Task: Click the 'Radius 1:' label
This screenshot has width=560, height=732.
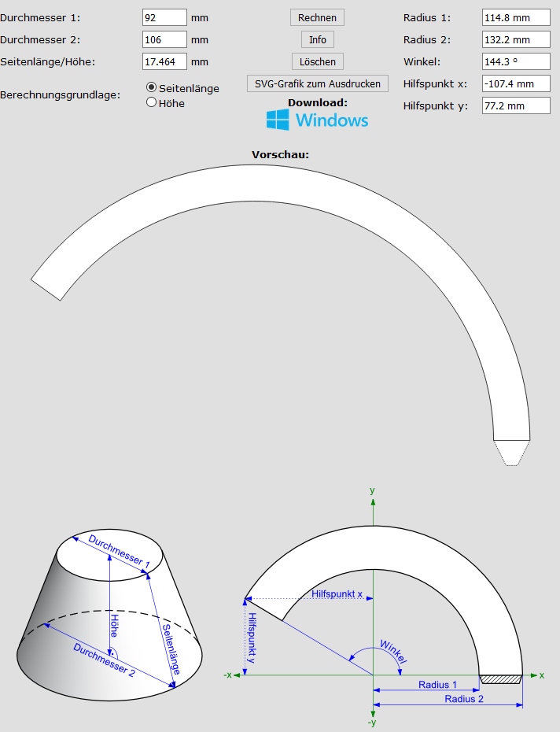Action: 427,18
